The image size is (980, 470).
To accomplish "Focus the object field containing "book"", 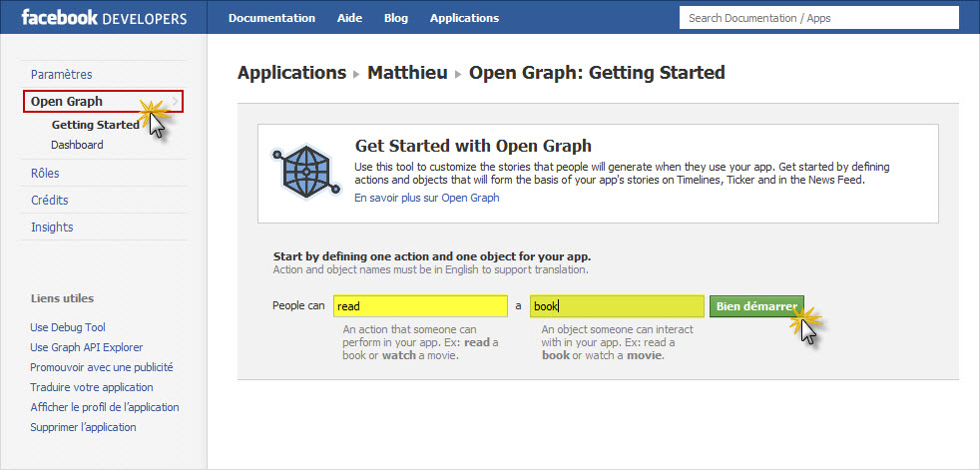I will pos(618,306).
